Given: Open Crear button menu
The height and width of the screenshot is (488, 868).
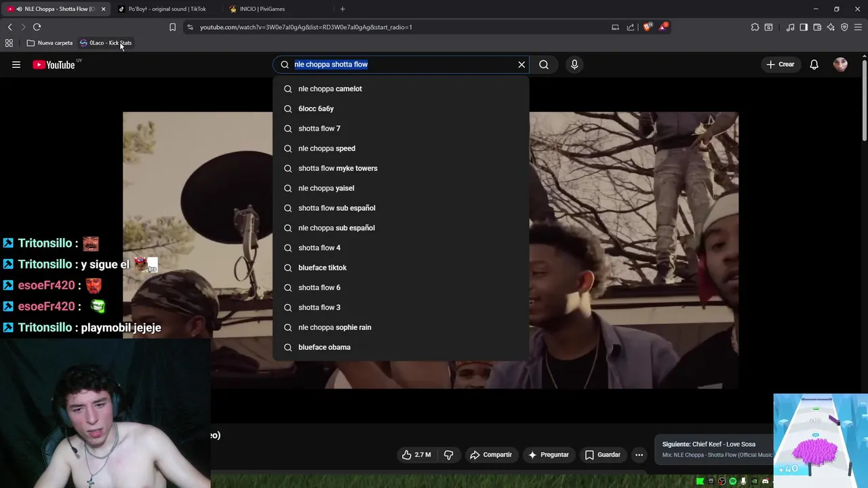Looking at the screenshot, I should 780,64.
